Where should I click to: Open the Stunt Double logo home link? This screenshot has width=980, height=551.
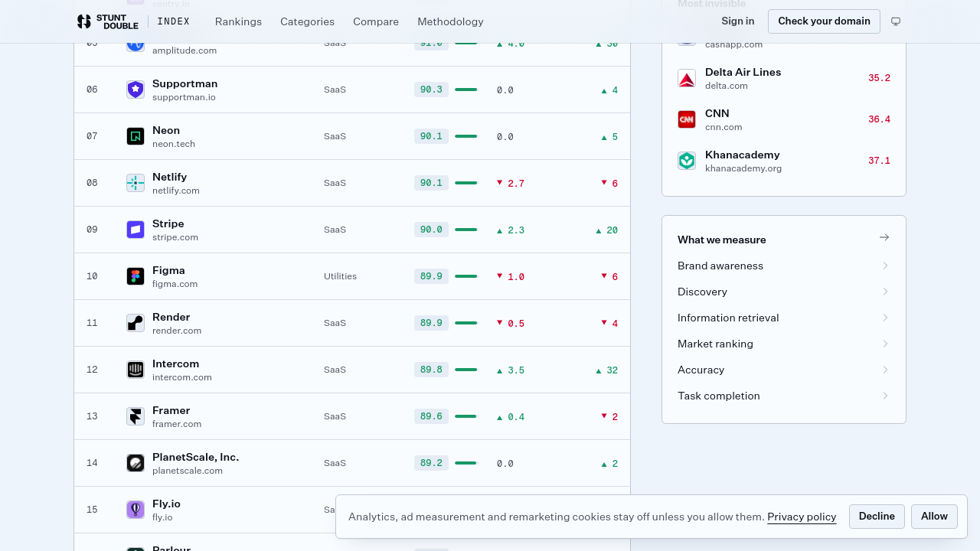(x=108, y=21)
